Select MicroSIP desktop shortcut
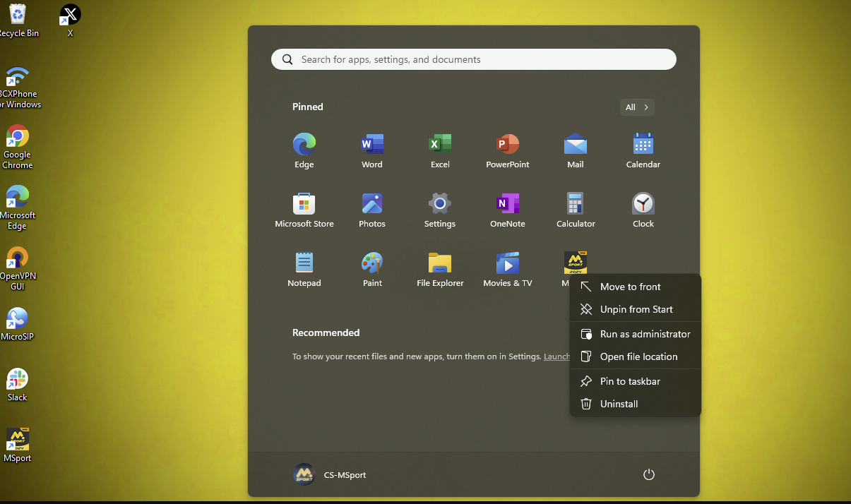The image size is (851, 504). [17, 324]
